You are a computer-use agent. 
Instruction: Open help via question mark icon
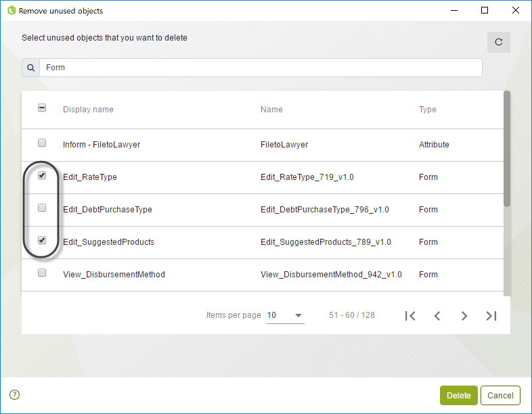(x=15, y=394)
